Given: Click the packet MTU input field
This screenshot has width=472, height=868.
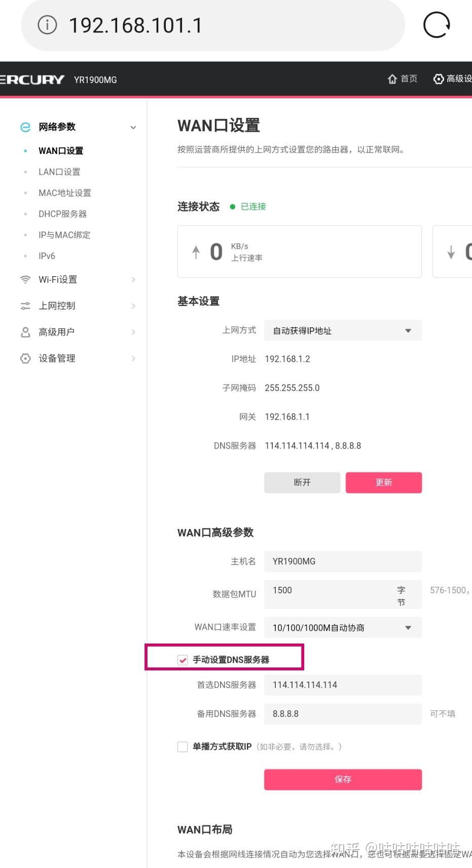Looking at the screenshot, I should pos(330,591).
